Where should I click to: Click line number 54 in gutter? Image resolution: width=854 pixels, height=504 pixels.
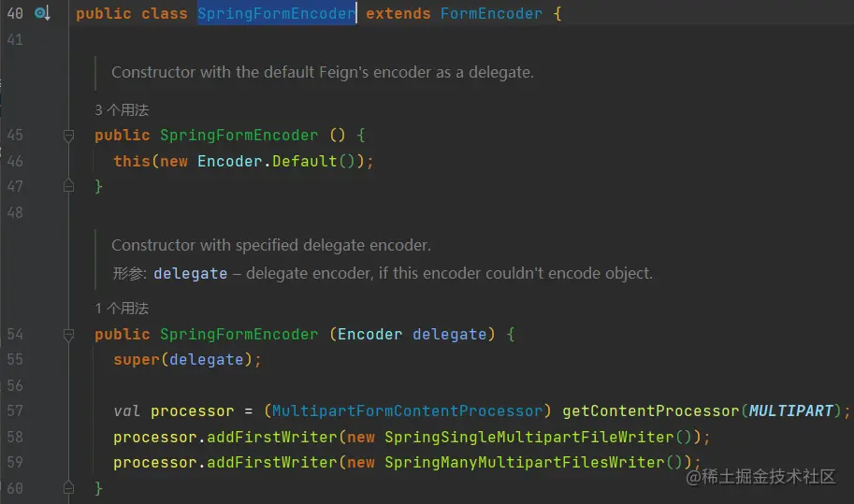pyautogui.click(x=15, y=334)
